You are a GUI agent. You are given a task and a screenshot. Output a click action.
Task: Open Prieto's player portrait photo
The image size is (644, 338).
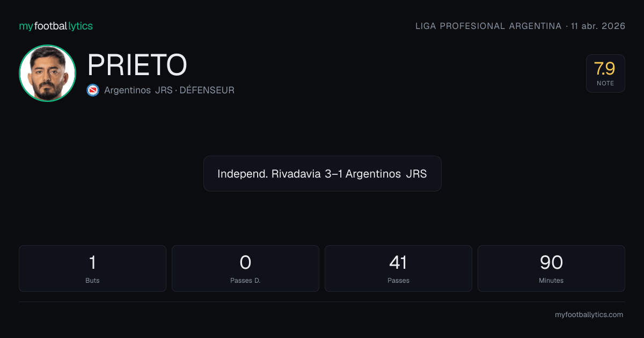coord(47,74)
